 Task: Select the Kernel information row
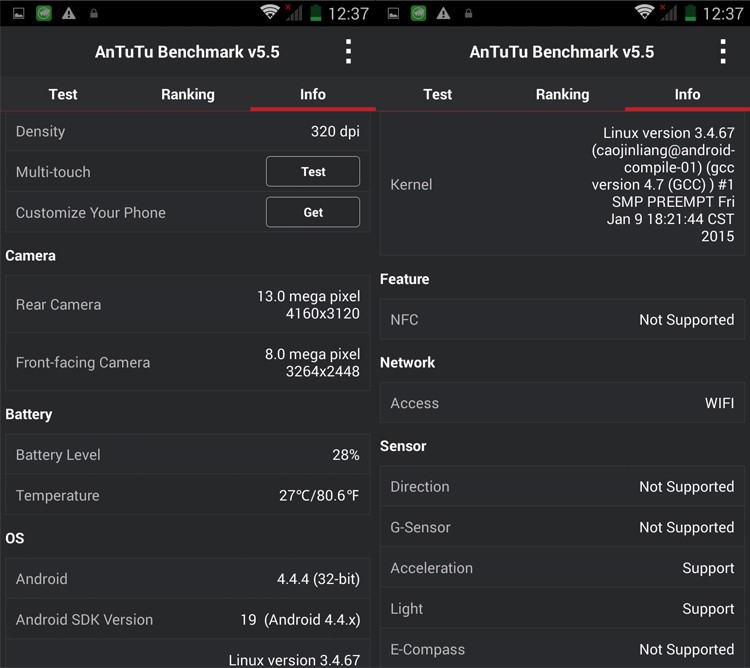[x=562, y=185]
